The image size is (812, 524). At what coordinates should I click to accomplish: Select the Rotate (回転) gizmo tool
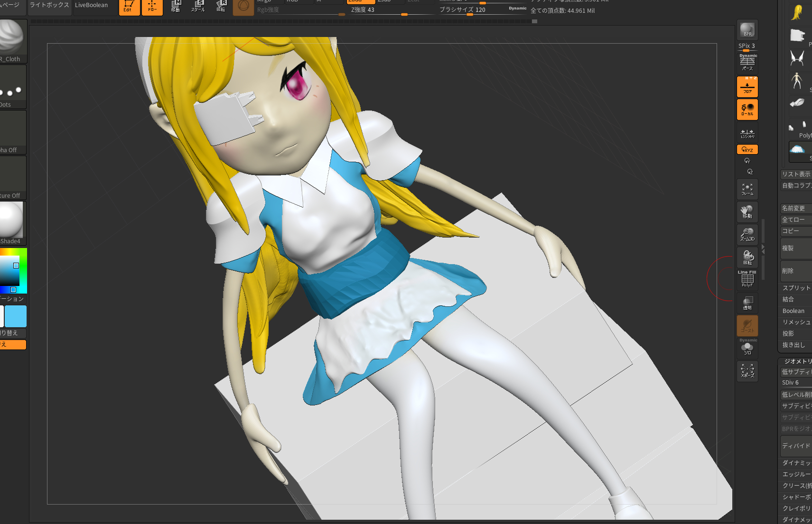[x=221, y=7]
